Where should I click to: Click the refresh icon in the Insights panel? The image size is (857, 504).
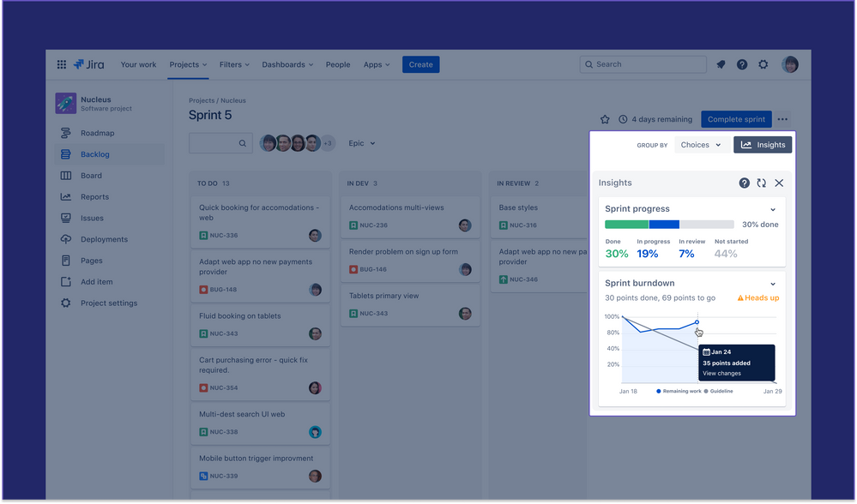pos(762,183)
